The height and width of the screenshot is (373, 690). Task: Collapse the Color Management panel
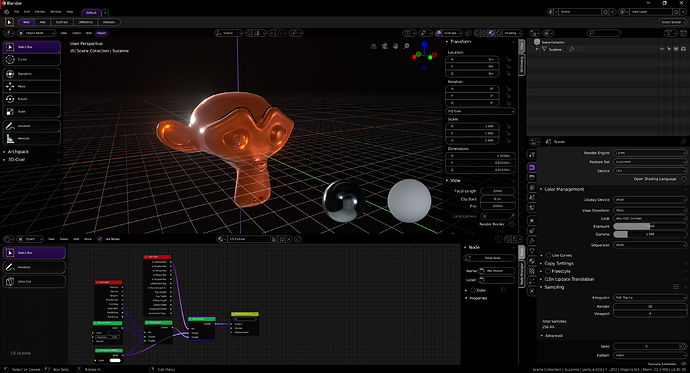coord(564,189)
